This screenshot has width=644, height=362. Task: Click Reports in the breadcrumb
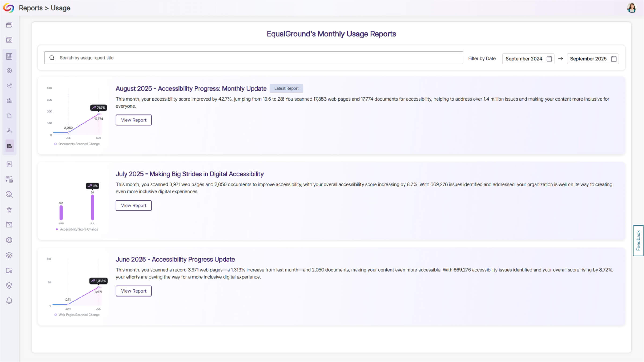click(x=31, y=8)
